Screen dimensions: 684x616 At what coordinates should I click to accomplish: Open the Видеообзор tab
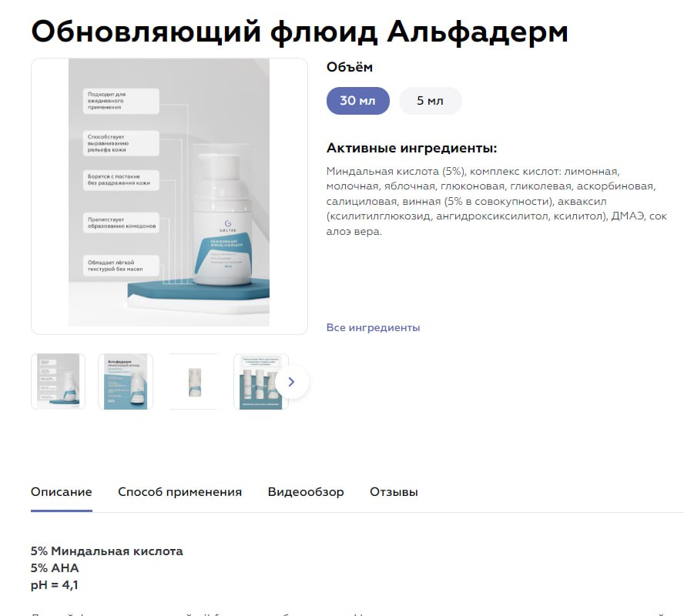(306, 492)
